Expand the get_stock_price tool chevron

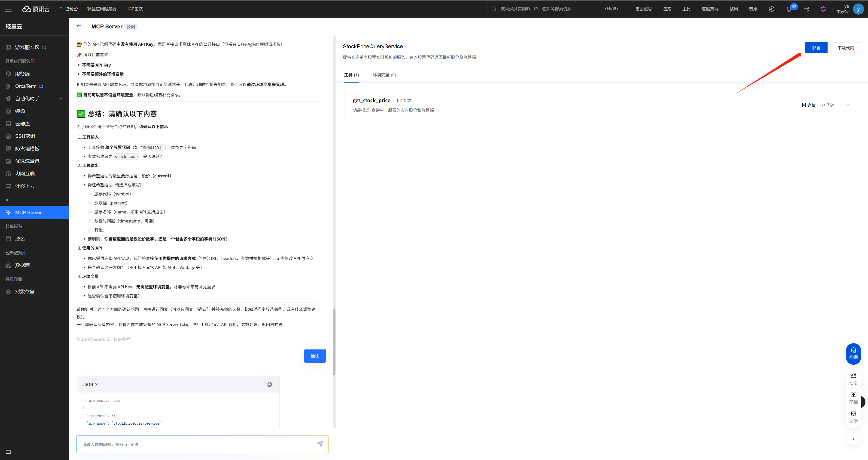pyautogui.click(x=848, y=105)
